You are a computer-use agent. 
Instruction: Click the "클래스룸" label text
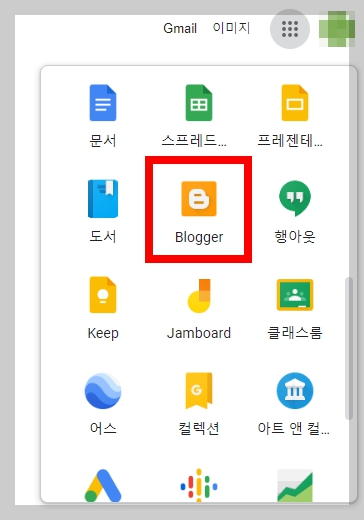[x=295, y=333]
